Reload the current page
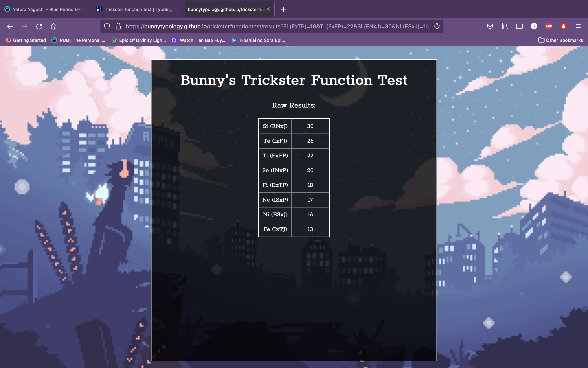Viewport: 588px width, 368px height. (39, 26)
